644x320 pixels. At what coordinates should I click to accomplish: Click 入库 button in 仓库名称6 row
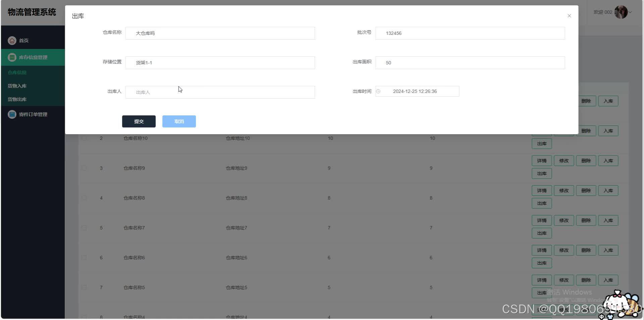point(608,250)
